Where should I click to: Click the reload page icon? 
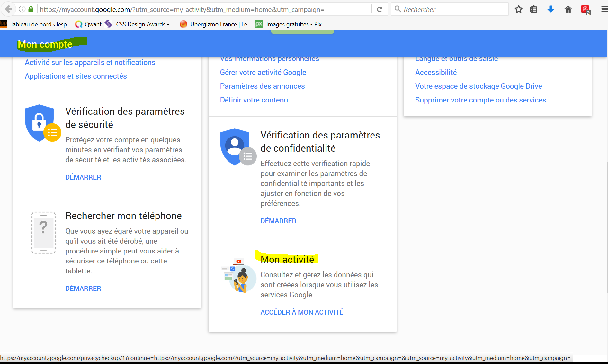pyautogui.click(x=380, y=9)
